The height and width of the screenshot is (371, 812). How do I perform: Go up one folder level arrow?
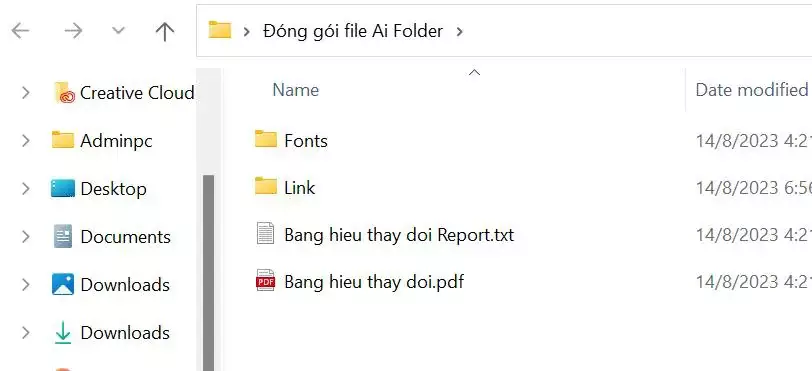(165, 32)
